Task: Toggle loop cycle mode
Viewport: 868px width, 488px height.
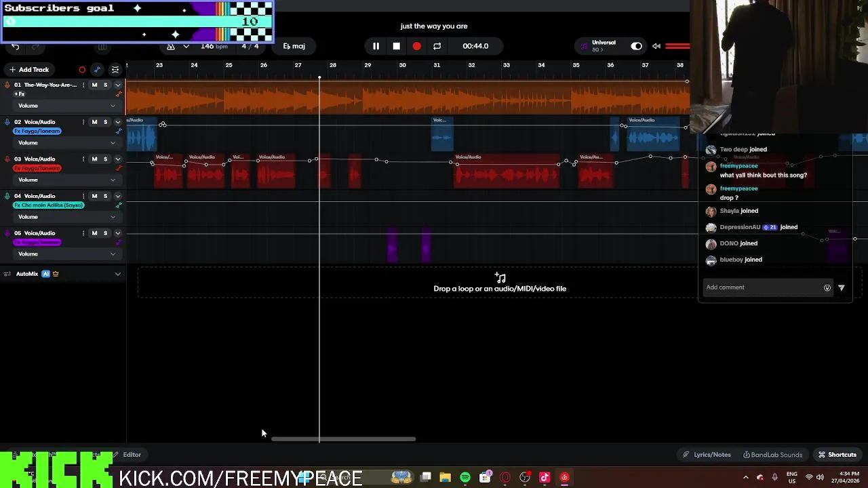Action: (x=437, y=46)
